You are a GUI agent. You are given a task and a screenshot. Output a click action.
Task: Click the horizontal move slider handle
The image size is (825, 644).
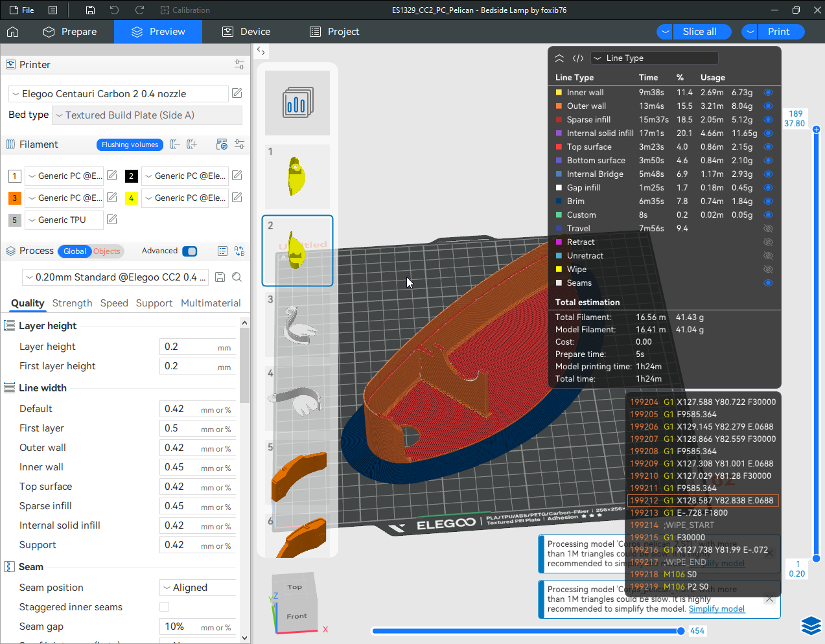click(x=680, y=631)
